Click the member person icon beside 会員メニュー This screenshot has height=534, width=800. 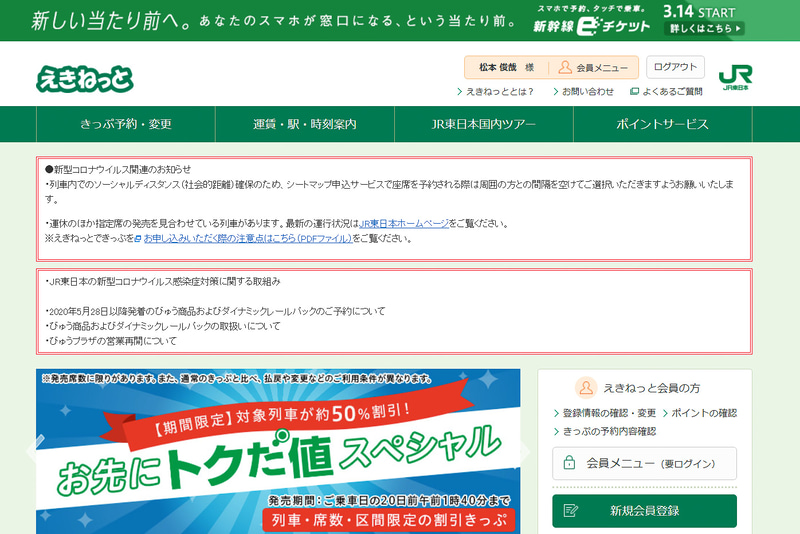[x=565, y=67]
